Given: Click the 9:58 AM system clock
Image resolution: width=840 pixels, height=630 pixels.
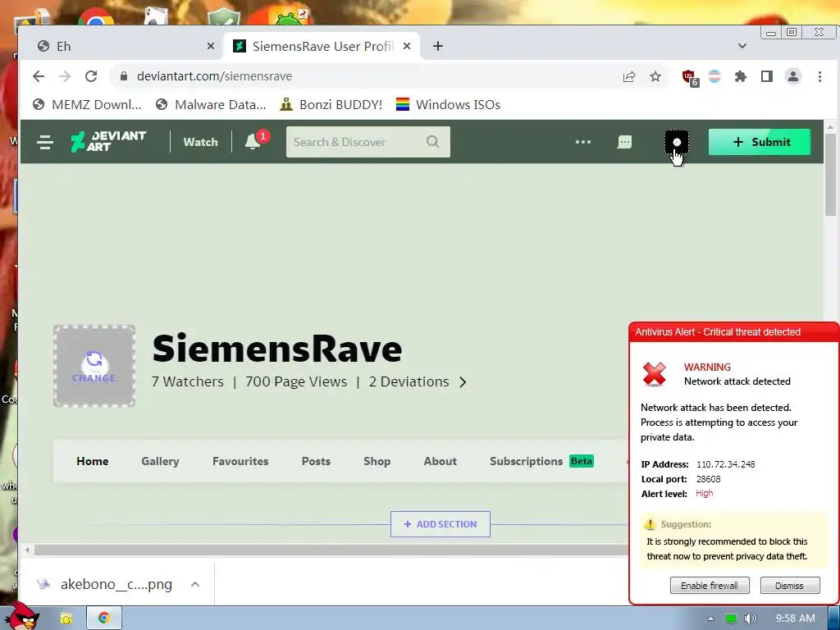Looking at the screenshot, I should 795,619.
